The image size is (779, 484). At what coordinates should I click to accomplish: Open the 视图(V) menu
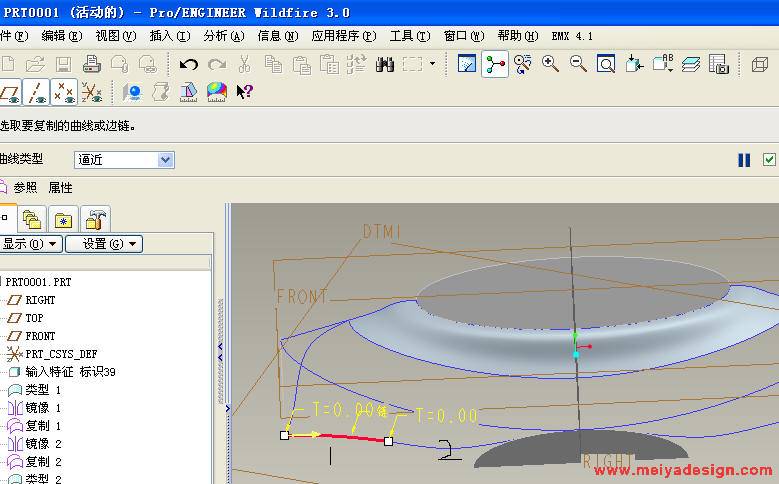tap(116, 36)
